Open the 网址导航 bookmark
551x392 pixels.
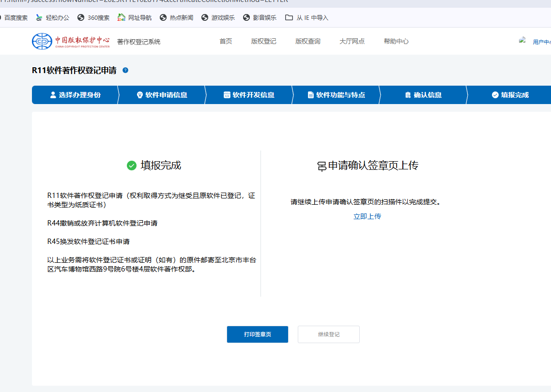click(135, 17)
